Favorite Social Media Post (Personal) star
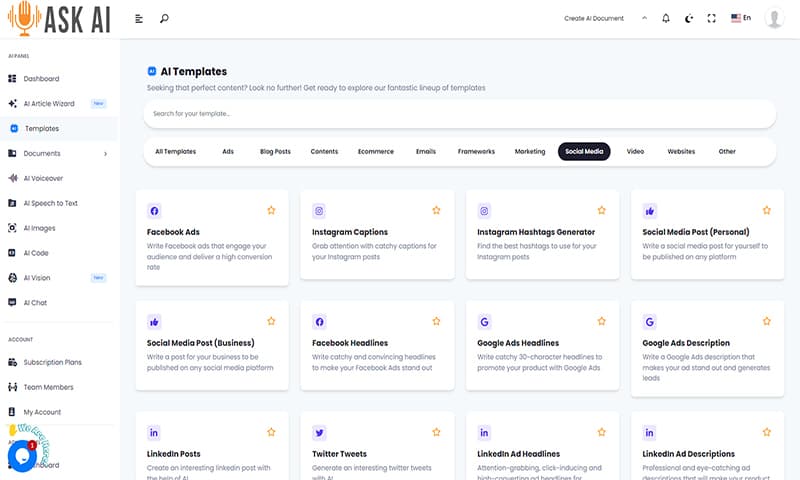Image resolution: width=800 pixels, height=480 pixels. tap(767, 210)
